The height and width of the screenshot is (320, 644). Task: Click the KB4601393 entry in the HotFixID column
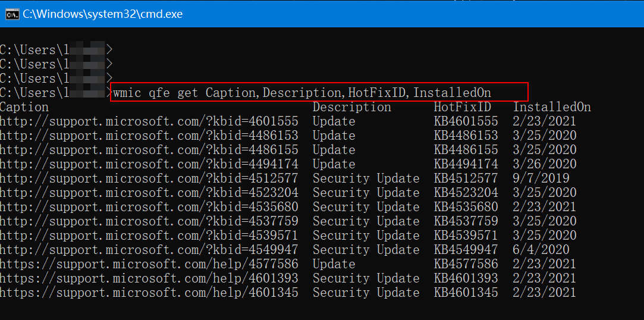(x=466, y=278)
